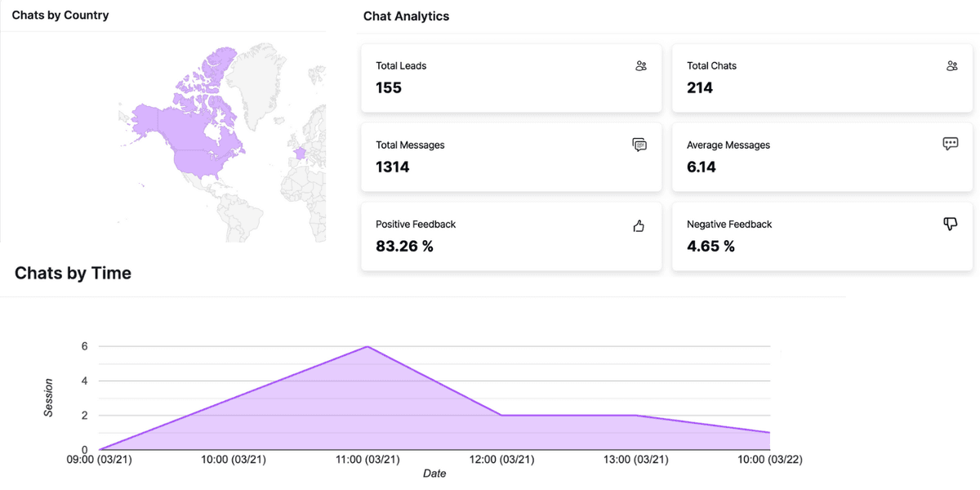Click the Chat Analytics heading

[406, 16]
